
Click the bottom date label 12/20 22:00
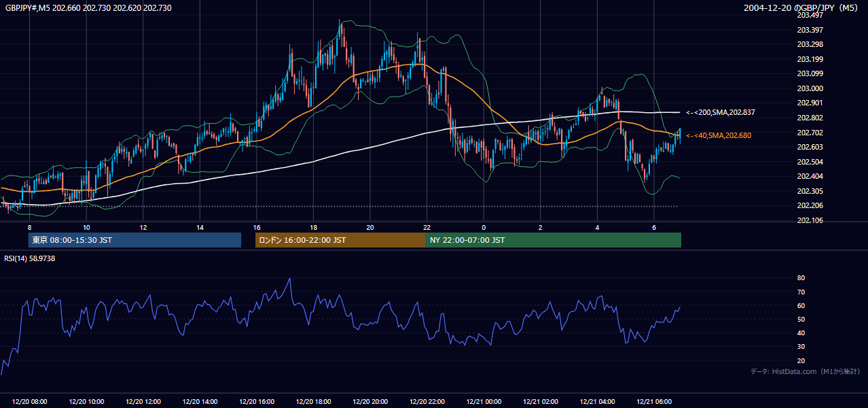(427, 402)
